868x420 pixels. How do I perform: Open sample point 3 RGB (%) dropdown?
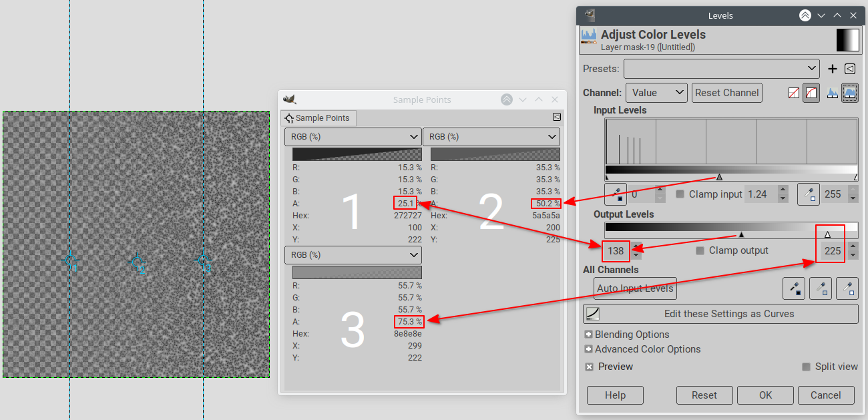(x=353, y=255)
